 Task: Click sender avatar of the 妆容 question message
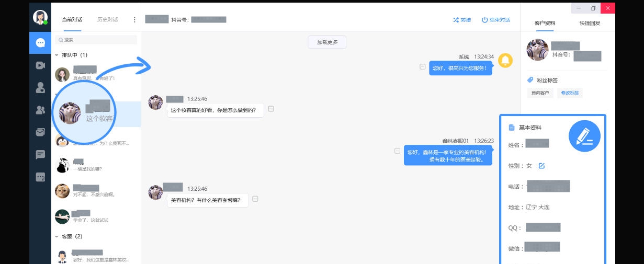(x=155, y=102)
